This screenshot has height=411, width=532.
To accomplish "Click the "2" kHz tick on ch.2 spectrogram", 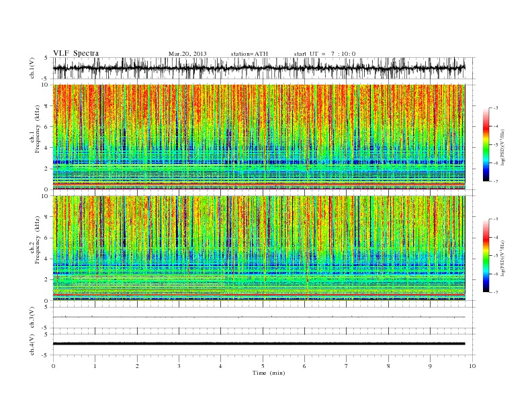I will pos(47,280).
